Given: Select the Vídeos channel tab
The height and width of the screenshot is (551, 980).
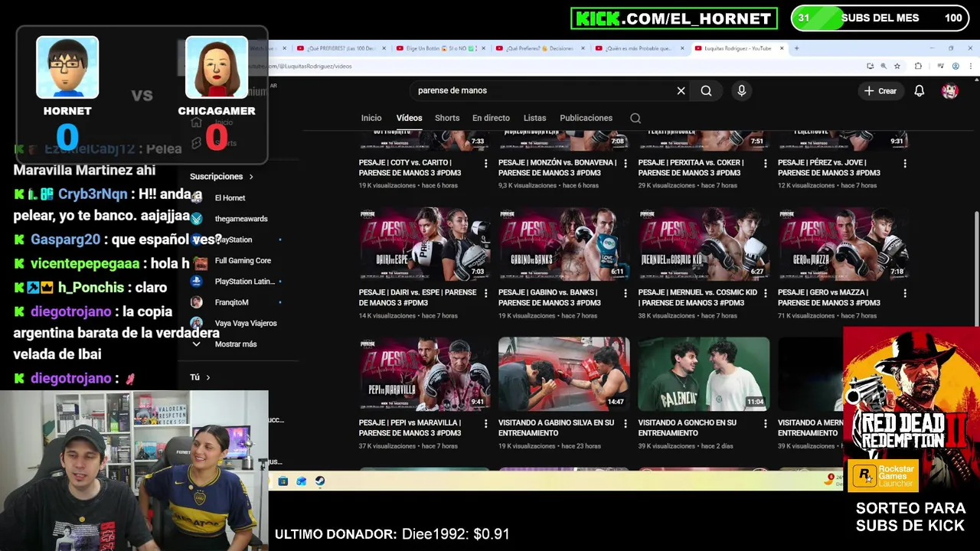Looking at the screenshot, I should pyautogui.click(x=409, y=118).
